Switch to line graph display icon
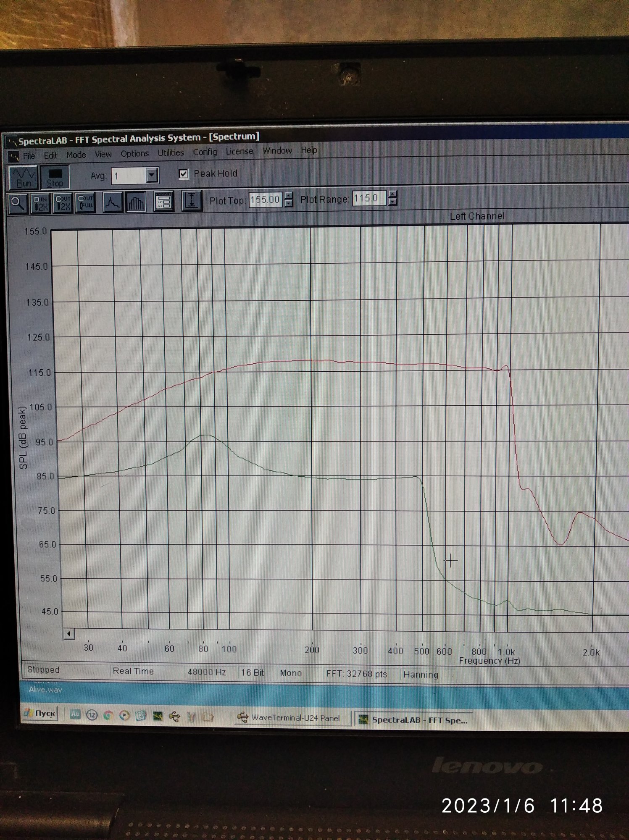This screenshot has width=629, height=840. pos(113,202)
